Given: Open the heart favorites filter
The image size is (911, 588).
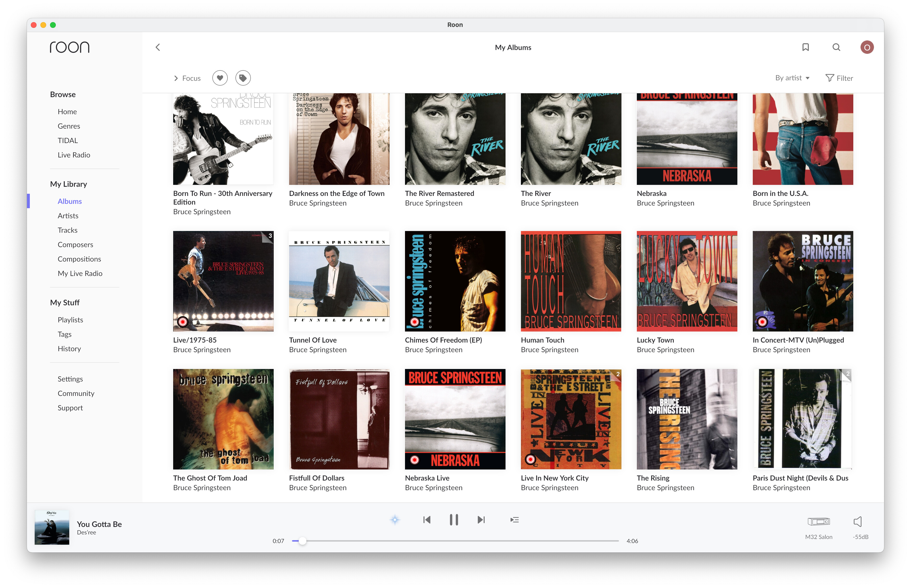Looking at the screenshot, I should [x=220, y=78].
